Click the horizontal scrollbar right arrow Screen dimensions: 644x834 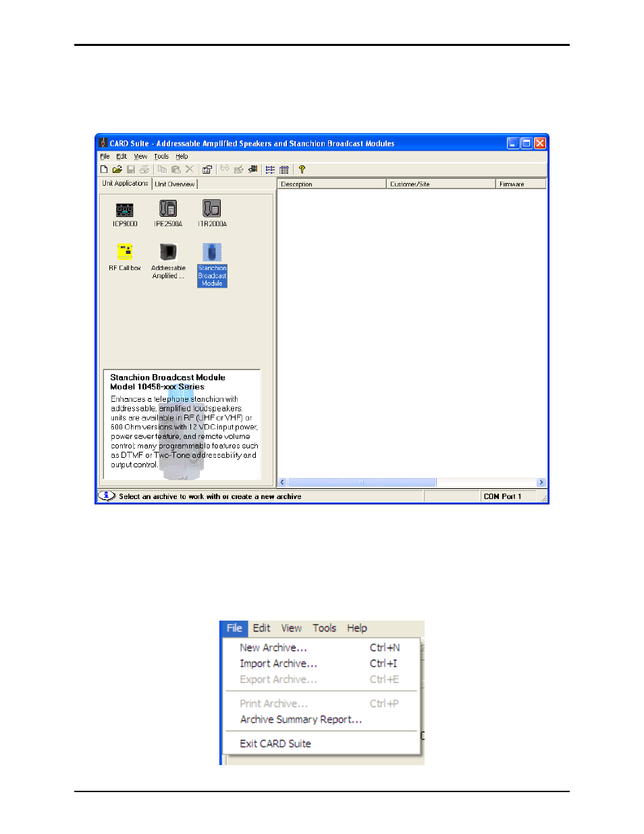click(541, 482)
